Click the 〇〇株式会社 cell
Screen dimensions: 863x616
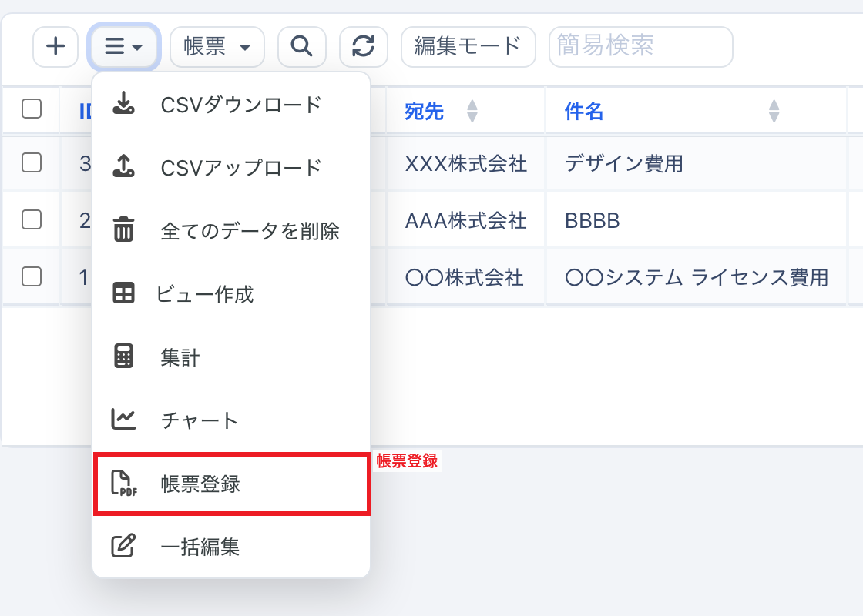[x=465, y=277]
